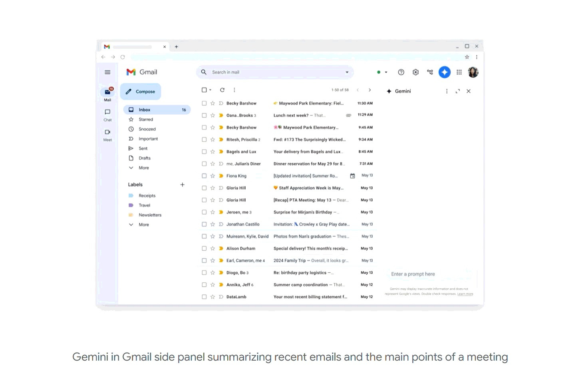The width and height of the screenshot is (588, 391).
Task: Open the Meet section in side rail
Action: click(107, 135)
